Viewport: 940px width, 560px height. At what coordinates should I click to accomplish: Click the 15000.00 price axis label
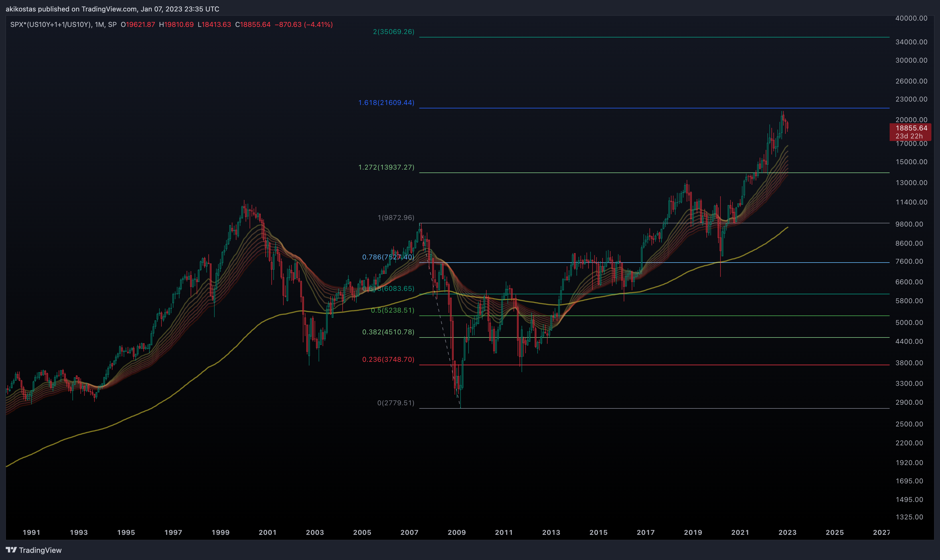click(x=911, y=162)
